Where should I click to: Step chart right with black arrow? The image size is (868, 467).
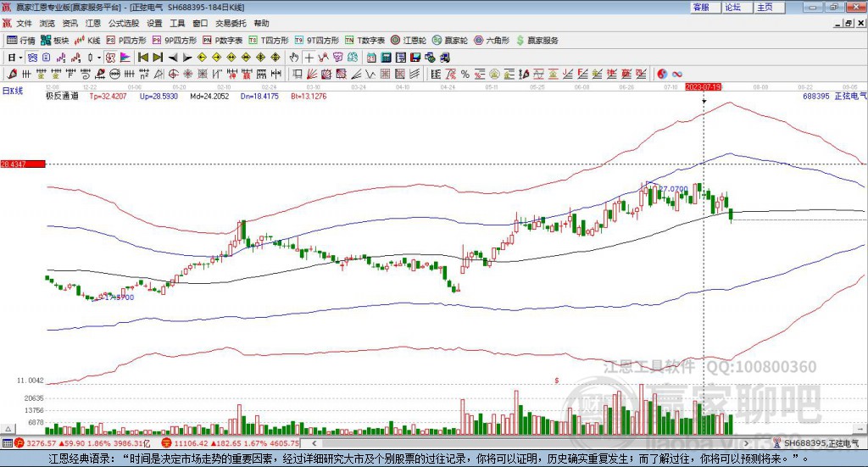coord(187,58)
